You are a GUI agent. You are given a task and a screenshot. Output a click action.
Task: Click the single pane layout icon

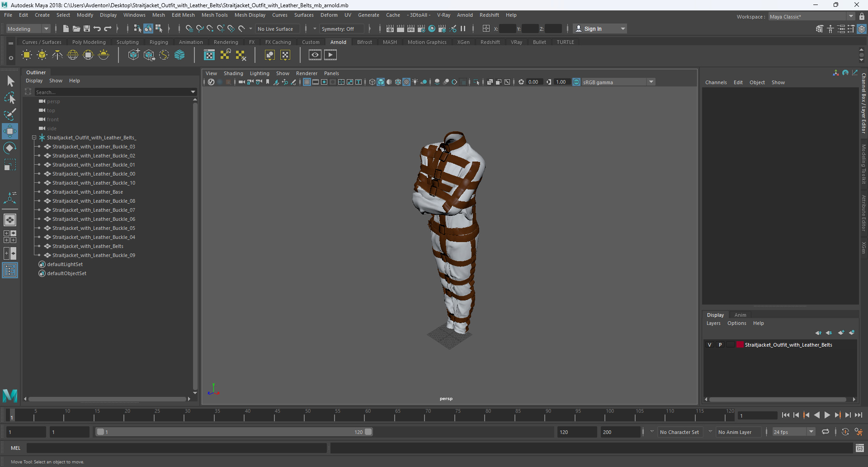point(10,220)
